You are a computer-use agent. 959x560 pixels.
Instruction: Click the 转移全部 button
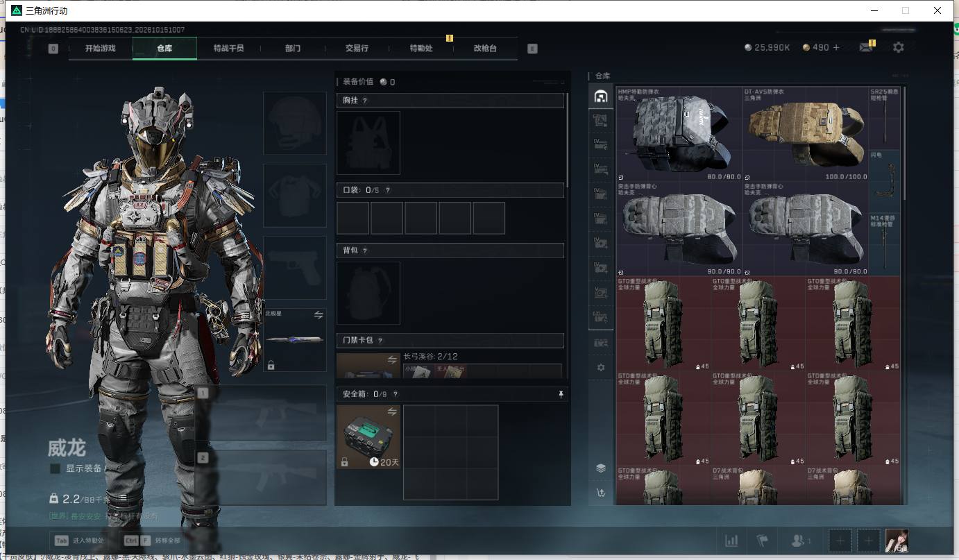point(153,541)
